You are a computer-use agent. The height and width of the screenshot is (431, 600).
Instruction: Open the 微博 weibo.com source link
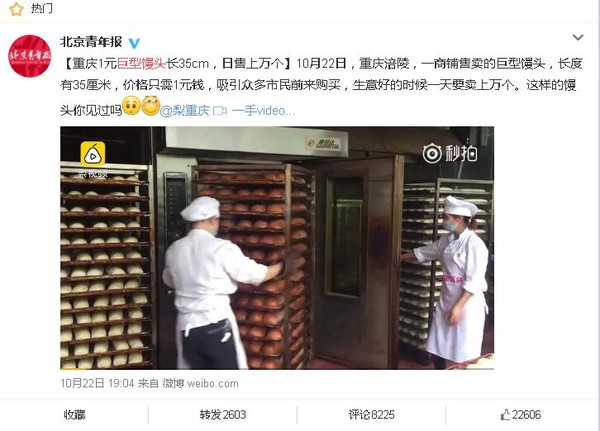coord(200,383)
